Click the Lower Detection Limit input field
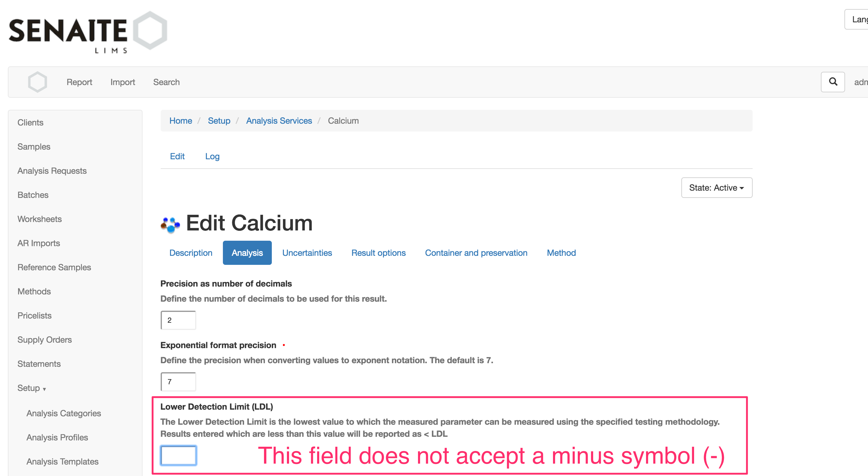The height and width of the screenshot is (476, 868). click(178, 455)
